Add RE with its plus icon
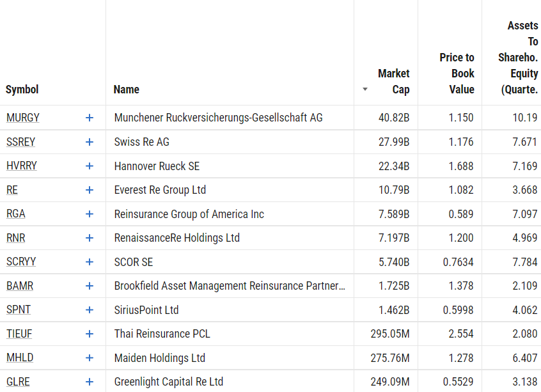The image size is (541, 392). pyautogui.click(x=90, y=190)
